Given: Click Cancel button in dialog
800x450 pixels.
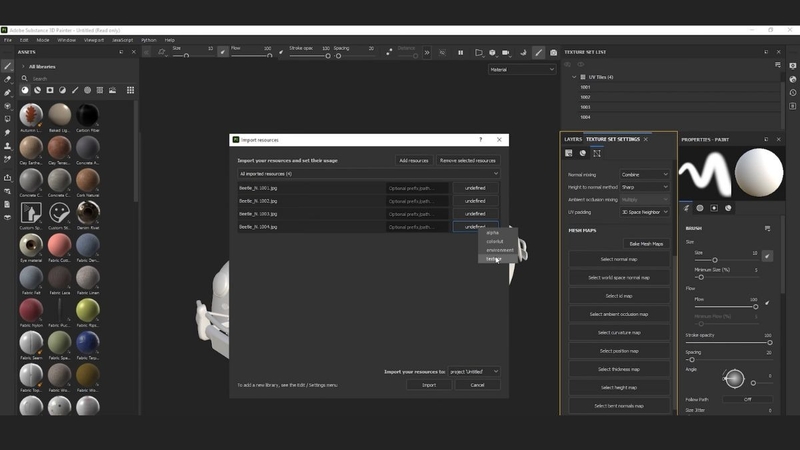Looking at the screenshot, I should pos(478,385).
